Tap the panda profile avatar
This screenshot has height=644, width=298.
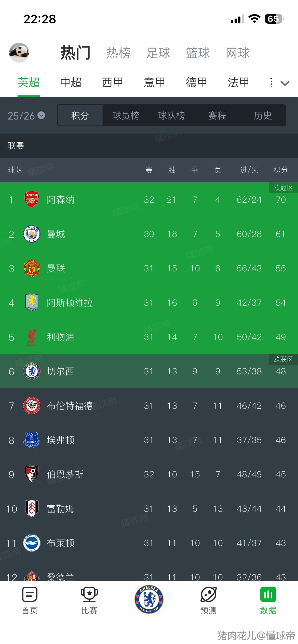(x=19, y=53)
